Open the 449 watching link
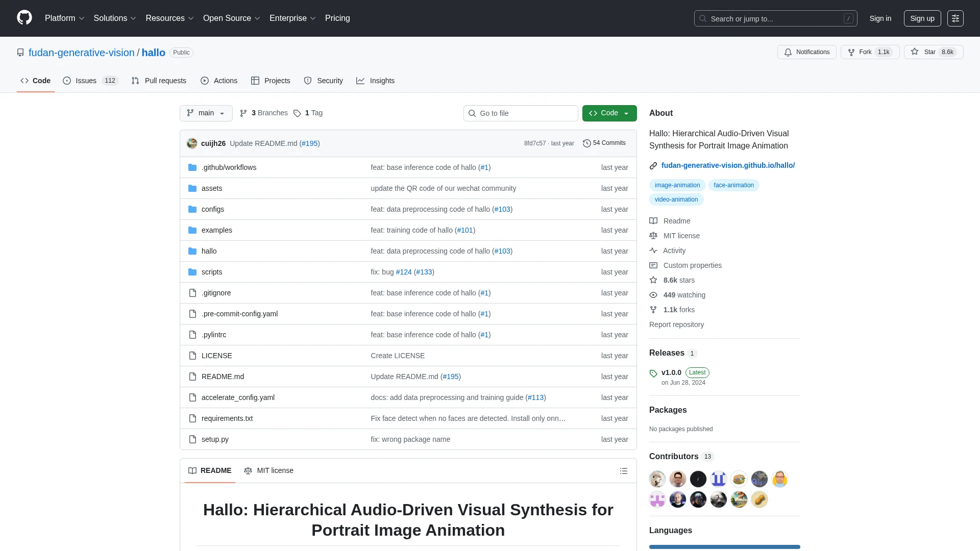This screenshot has height=551, width=980. click(684, 295)
